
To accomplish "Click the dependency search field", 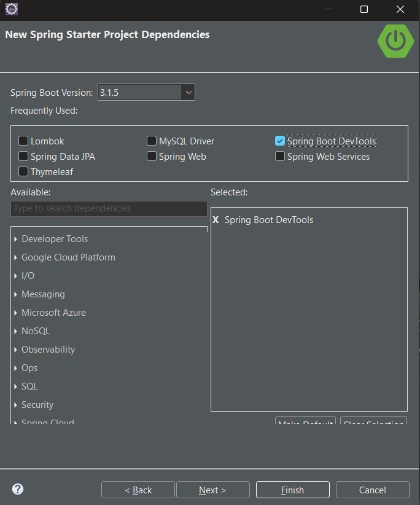I will pos(109,209).
